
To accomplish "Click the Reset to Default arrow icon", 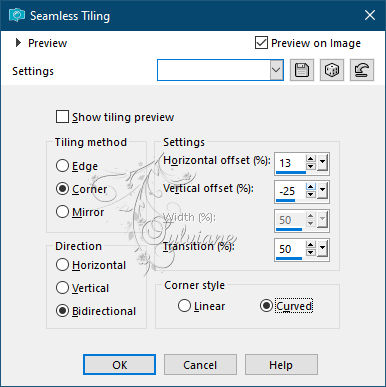I will 362,70.
